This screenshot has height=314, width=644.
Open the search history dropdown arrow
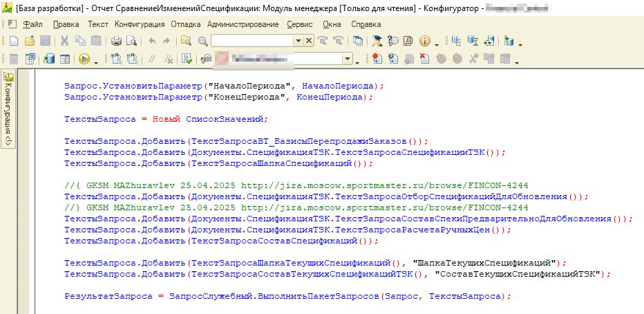pyautogui.click(x=299, y=41)
